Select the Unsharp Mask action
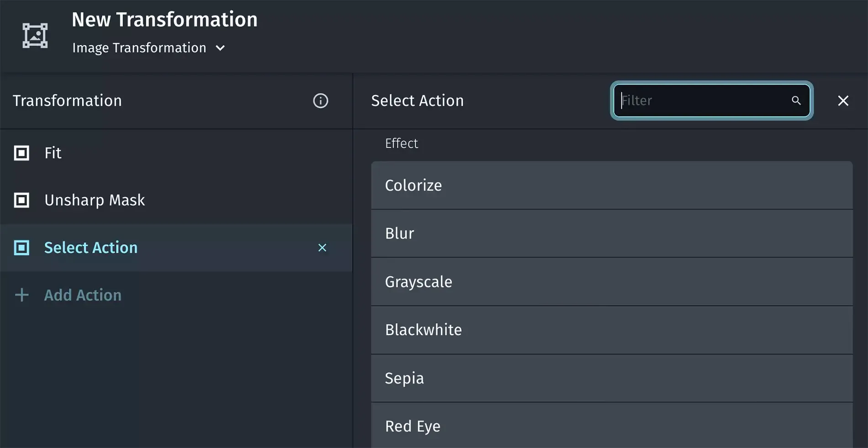868x448 pixels. pyautogui.click(x=95, y=200)
